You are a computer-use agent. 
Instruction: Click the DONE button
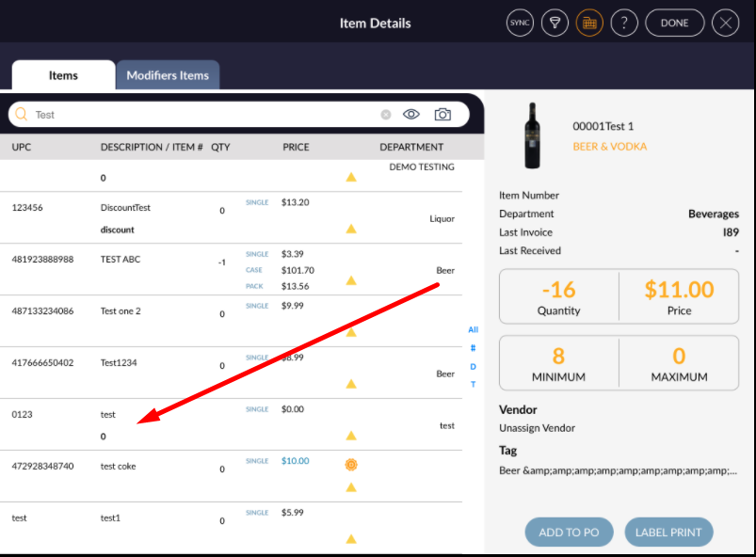click(x=674, y=24)
